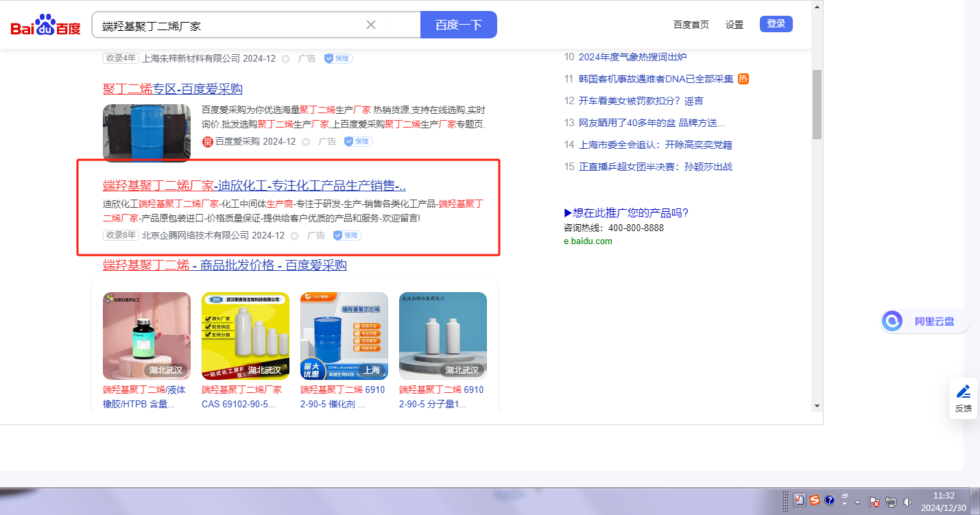Click the 登录 login button
The width and height of the screenshot is (980, 515).
[x=776, y=24]
